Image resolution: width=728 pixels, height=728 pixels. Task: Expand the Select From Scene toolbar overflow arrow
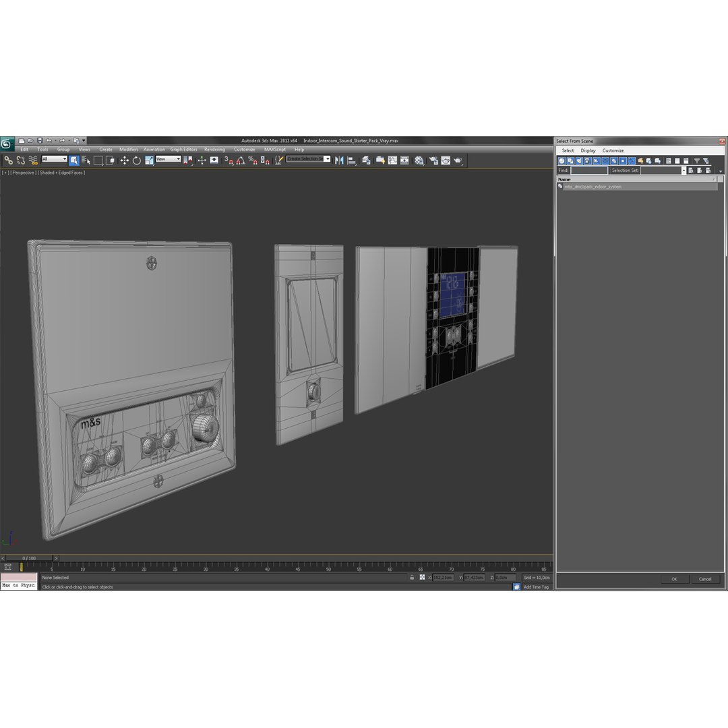pyautogui.click(x=721, y=171)
